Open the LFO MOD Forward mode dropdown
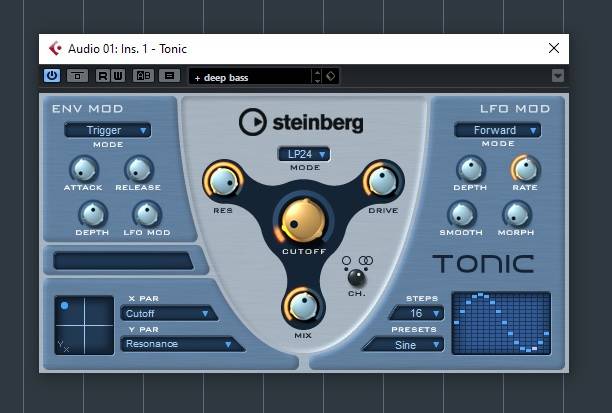Image resolution: width=612 pixels, height=413 pixels. coord(498,130)
